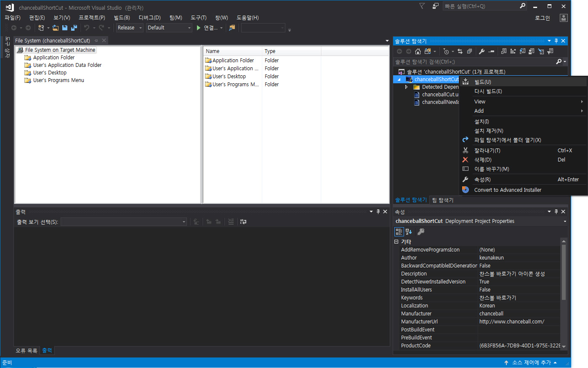Screen dimensions: 588x368
Task: Click the pending changes filter clock icon
Action: tap(446, 51)
